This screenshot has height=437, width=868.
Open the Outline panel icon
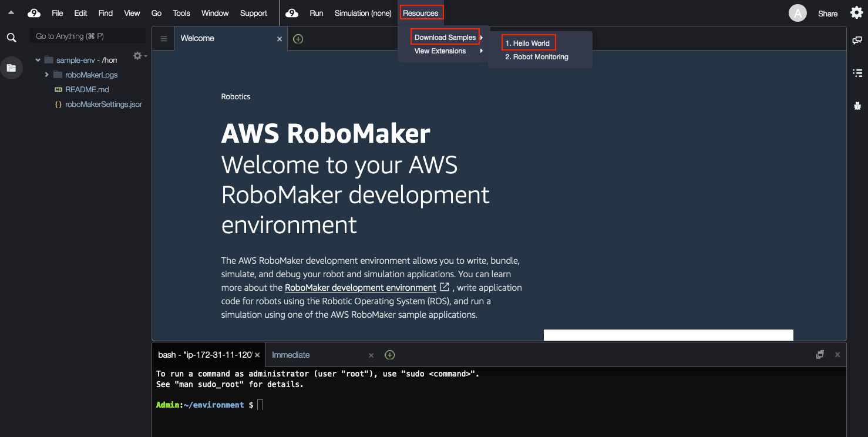[857, 73]
